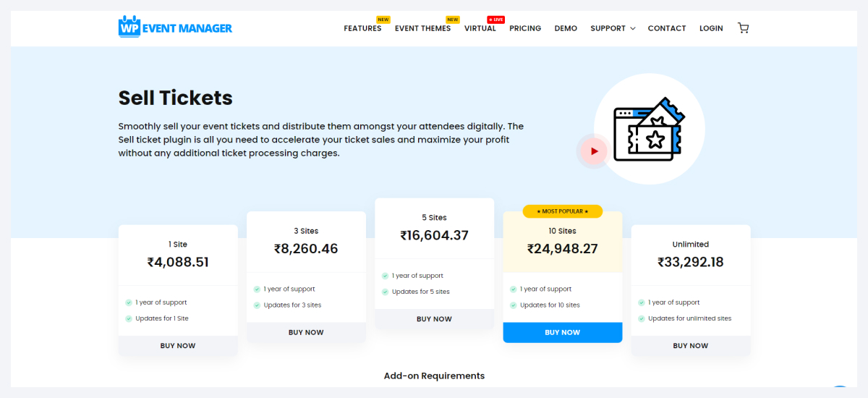Screen dimensions: 868x398
Task: Open the Features menu item
Action: [362, 28]
